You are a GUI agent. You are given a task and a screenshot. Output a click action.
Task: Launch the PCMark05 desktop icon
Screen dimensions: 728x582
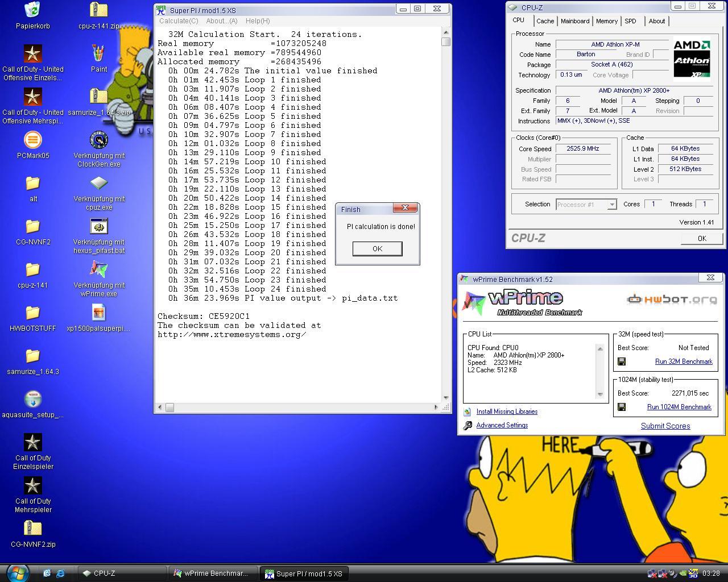click(x=33, y=140)
